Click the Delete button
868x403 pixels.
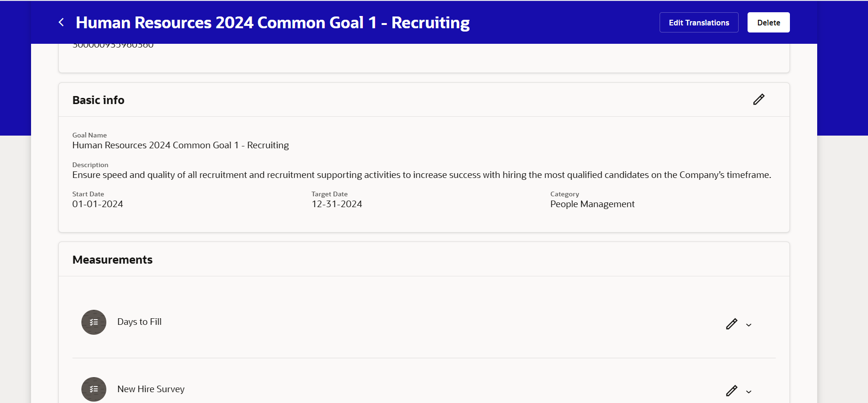coord(768,22)
